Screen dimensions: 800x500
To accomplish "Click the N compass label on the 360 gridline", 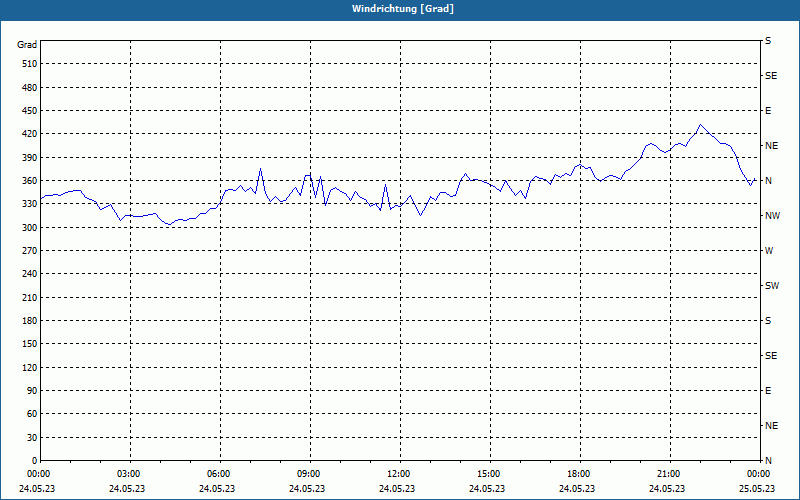I will tap(768, 181).
